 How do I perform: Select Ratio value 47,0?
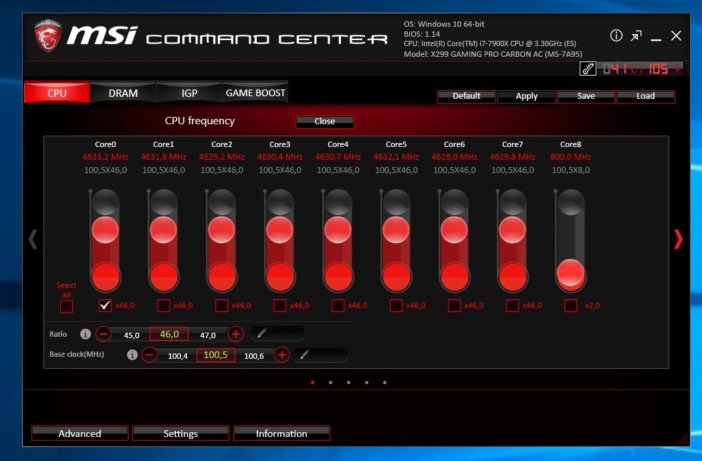[x=208, y=335]
